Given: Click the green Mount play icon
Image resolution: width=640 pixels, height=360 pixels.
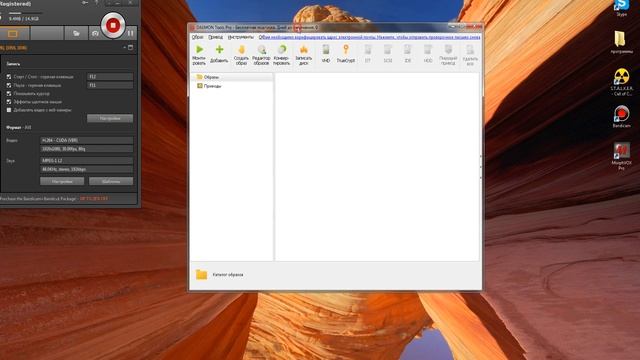Looking at the screenshot, I should (199, 50).
